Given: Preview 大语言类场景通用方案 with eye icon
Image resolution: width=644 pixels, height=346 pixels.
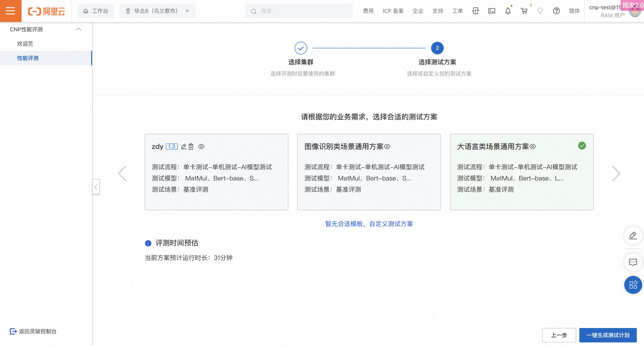Looking at the screenshot, I should (533, 147).
